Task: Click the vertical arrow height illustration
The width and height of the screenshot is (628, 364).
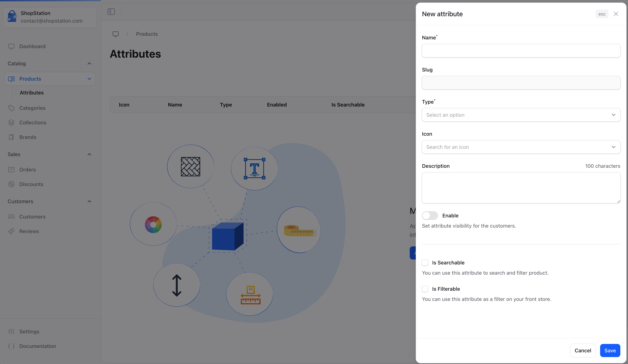Action: 177,285
